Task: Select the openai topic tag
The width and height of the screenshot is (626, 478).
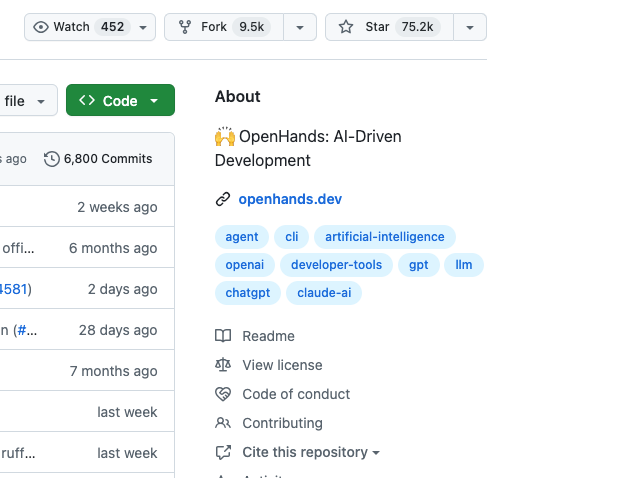Action: pyautogui.click(x=245, y=265)
